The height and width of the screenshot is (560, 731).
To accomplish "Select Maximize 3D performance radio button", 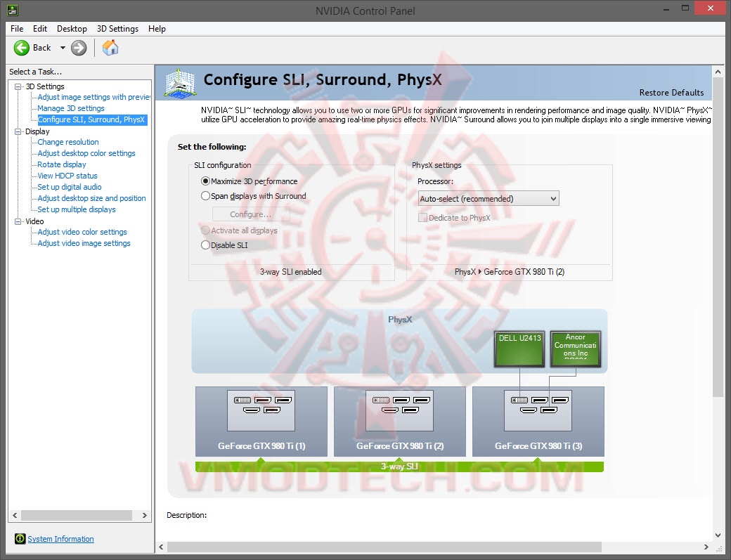I will point(205,181).
